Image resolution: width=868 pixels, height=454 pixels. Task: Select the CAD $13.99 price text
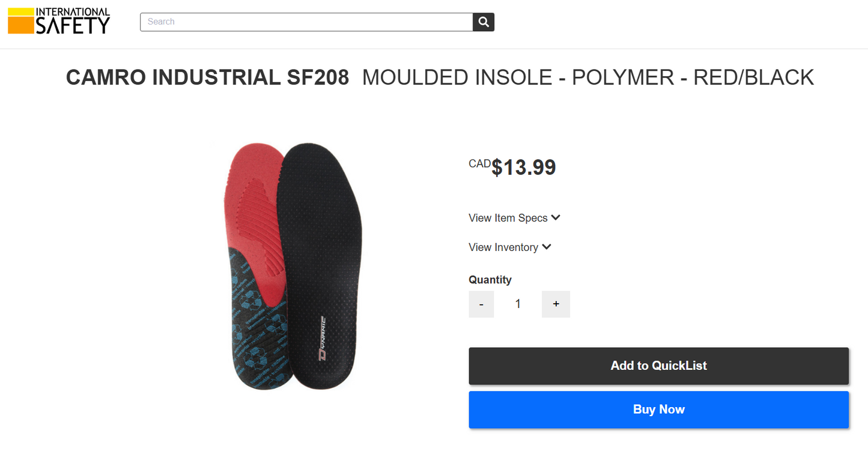(512, 166)
